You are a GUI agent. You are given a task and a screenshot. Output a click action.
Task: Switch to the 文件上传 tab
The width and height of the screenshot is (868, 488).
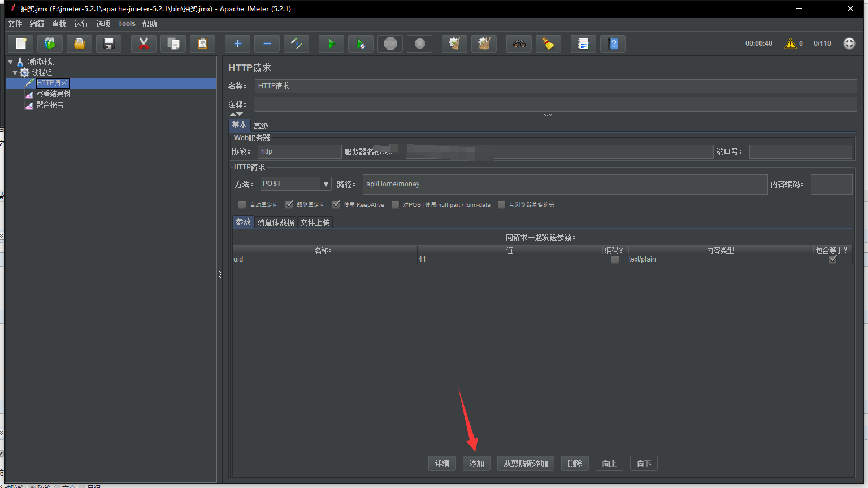[x=315, y=223]
